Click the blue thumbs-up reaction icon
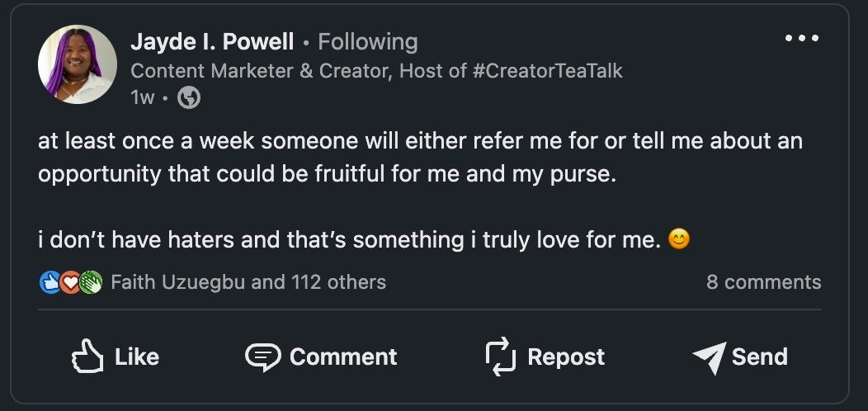 [50, 282]
